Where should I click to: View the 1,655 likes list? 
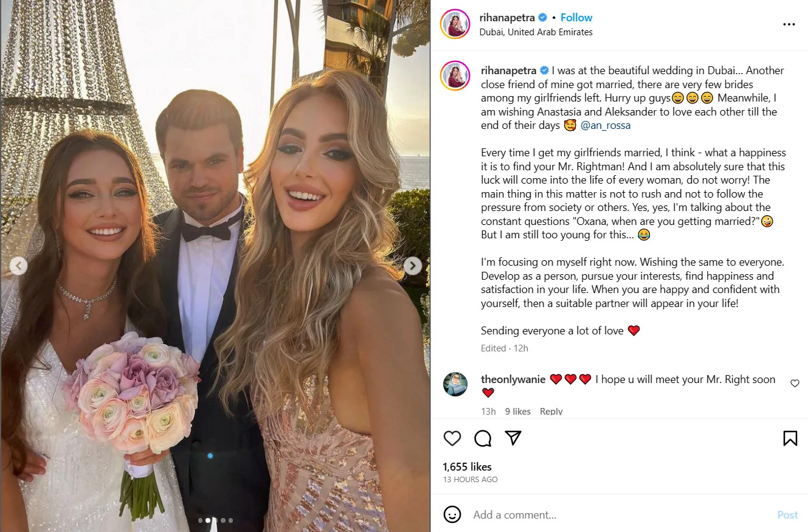pos(468,467)
